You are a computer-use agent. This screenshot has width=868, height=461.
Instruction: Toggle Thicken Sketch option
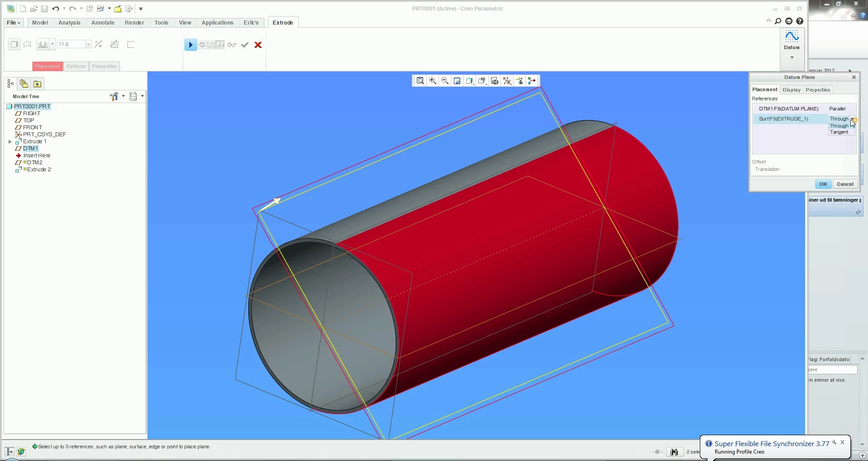point(131,44)
